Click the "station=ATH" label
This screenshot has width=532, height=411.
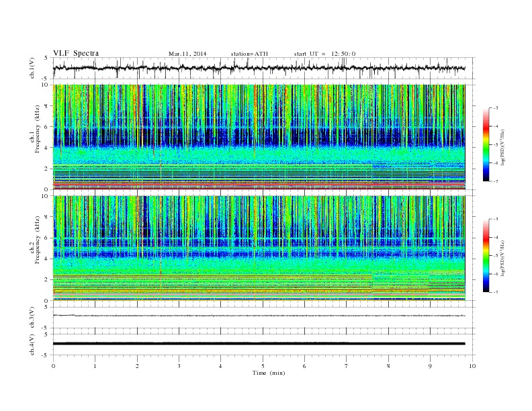click(249, 54)
